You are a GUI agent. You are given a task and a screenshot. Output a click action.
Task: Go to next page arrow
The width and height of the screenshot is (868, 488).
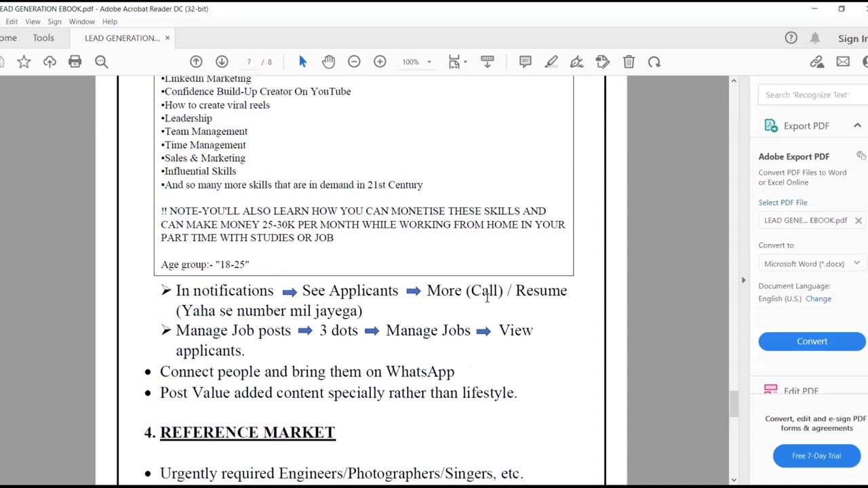point(222,62)
